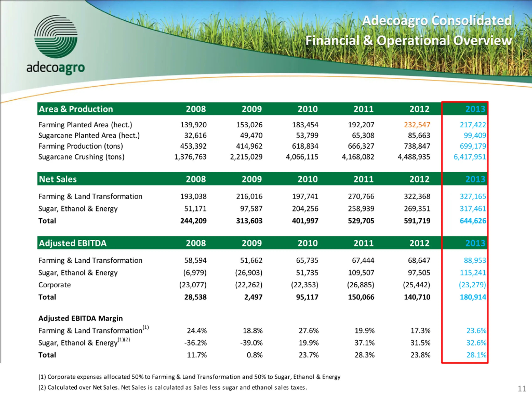The height and width of the screenshot is (399, 532).
Task: Click the 2008 value 193,038
Action: pos(193,197)
